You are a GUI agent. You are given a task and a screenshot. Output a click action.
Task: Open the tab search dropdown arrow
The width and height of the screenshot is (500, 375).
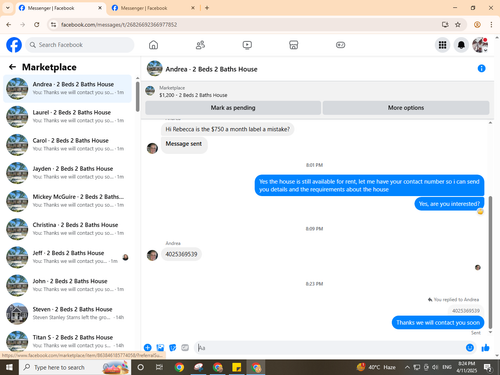pyautogui.click(x=8, y=8)
